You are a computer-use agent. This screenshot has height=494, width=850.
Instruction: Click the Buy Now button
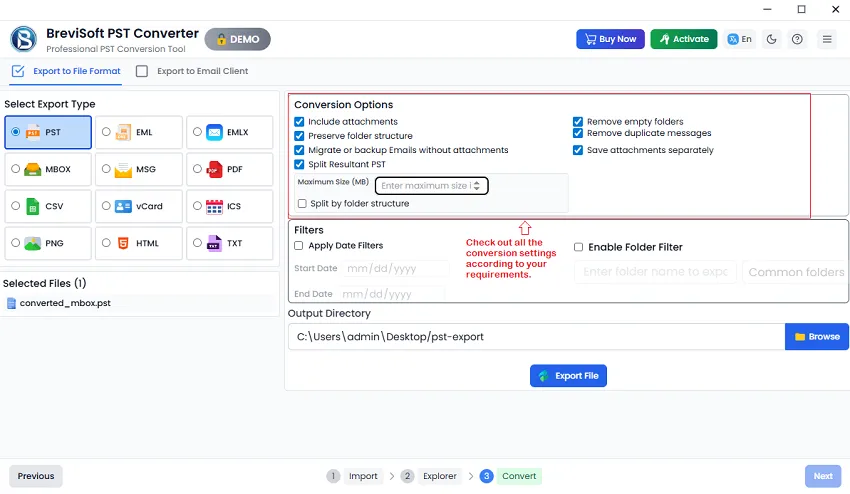tap(610, 39)
